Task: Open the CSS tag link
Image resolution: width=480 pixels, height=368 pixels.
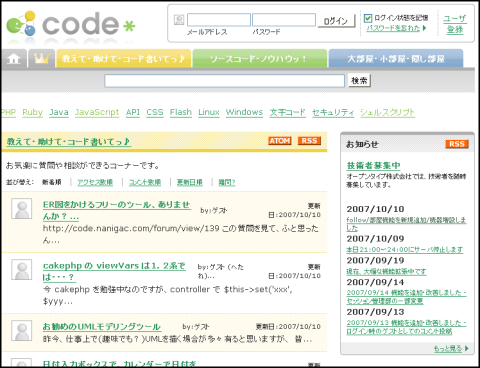Action: point(155,112)
